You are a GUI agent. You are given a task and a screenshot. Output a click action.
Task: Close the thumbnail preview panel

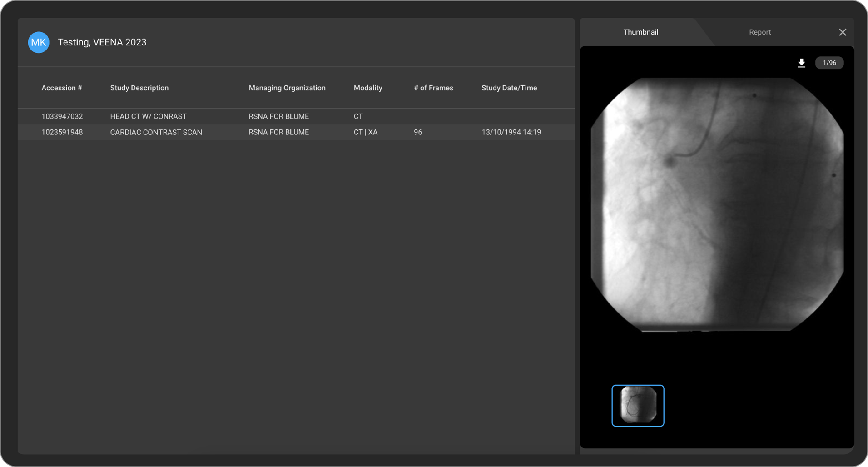tap(842, 32)
